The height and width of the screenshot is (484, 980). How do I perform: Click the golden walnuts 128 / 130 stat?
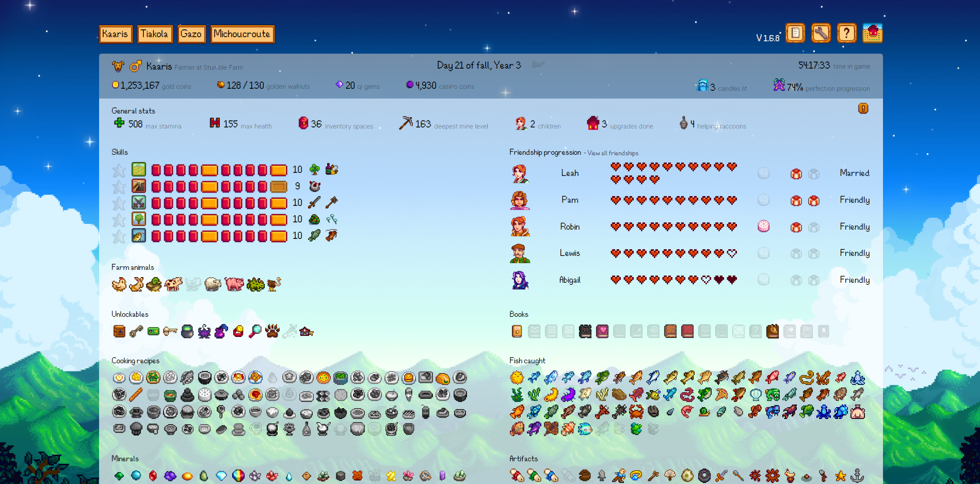coord(263,86)
